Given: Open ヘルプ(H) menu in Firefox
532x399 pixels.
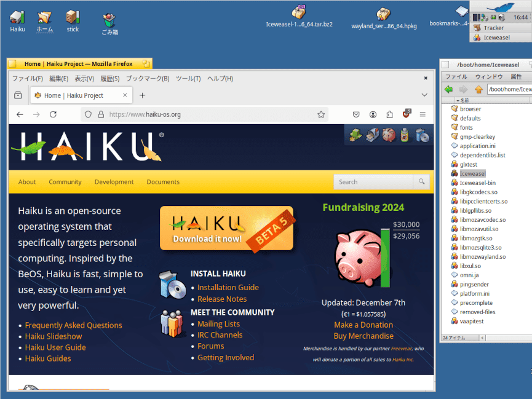Looking at the screenshot, I should pos(220,79).
